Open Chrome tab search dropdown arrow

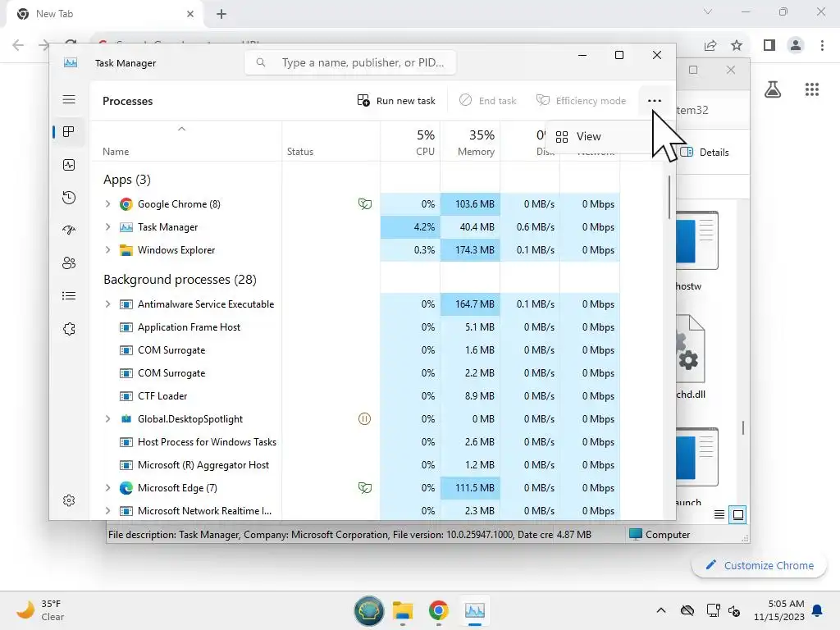click(708, 11)
